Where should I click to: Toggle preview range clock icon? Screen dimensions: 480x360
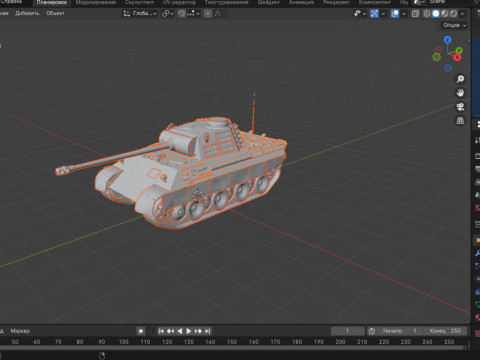(x=372, y=331)
